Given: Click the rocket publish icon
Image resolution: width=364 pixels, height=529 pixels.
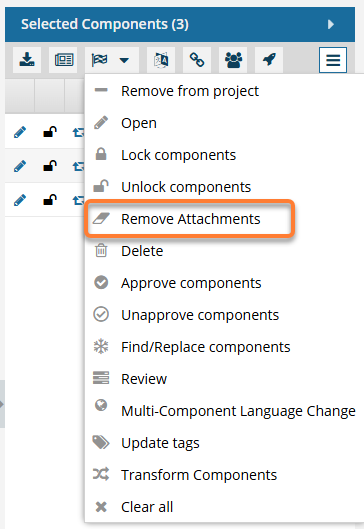Looking at the screenshot, I should (269, 60).
